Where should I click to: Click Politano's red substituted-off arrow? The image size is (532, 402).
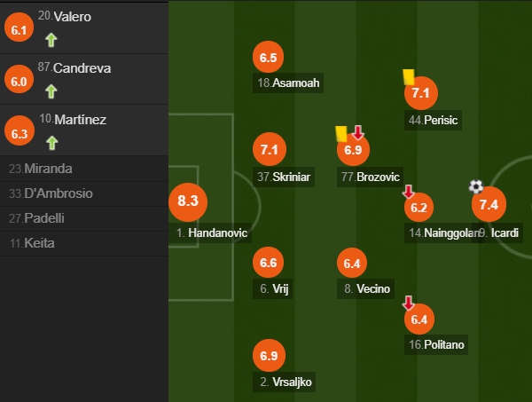pyautogui.click(x=409, y=303)
